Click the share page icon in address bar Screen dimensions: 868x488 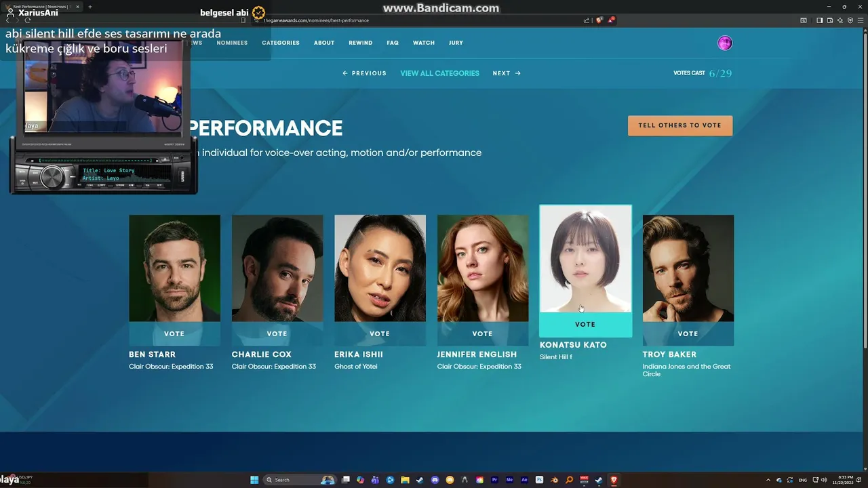[587, 20]
